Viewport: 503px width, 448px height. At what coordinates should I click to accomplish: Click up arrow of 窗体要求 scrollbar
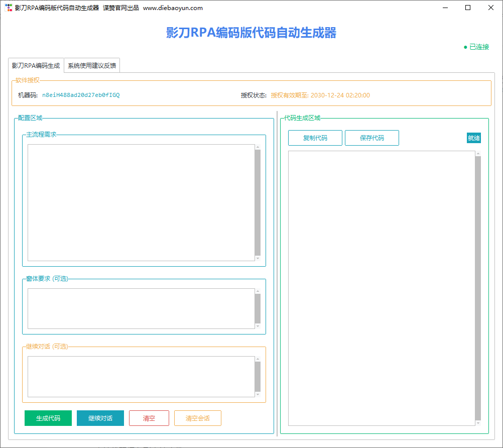pos(258,291)
